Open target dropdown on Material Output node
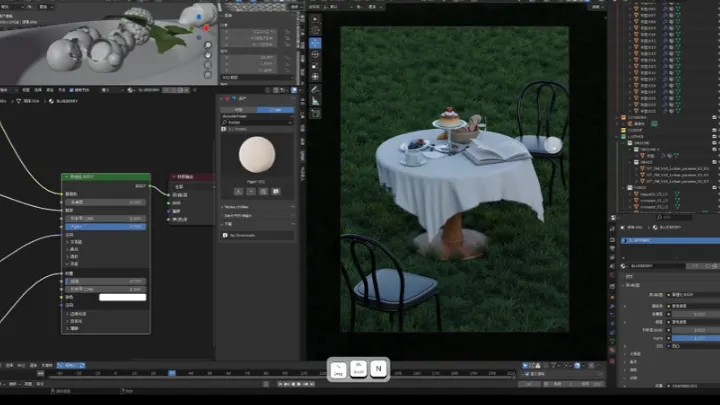Image resolution: width=720 pixels, height=405 pixels. [x=194, y=187]
